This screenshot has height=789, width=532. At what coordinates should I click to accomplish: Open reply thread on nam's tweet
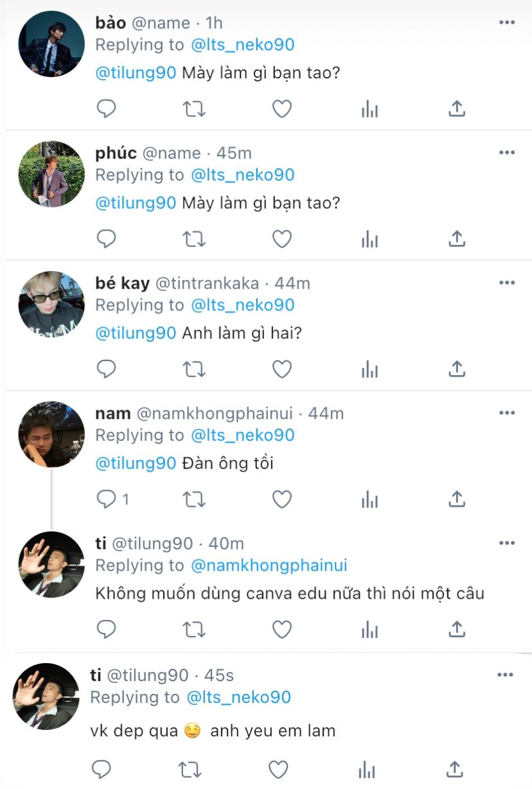106,499
